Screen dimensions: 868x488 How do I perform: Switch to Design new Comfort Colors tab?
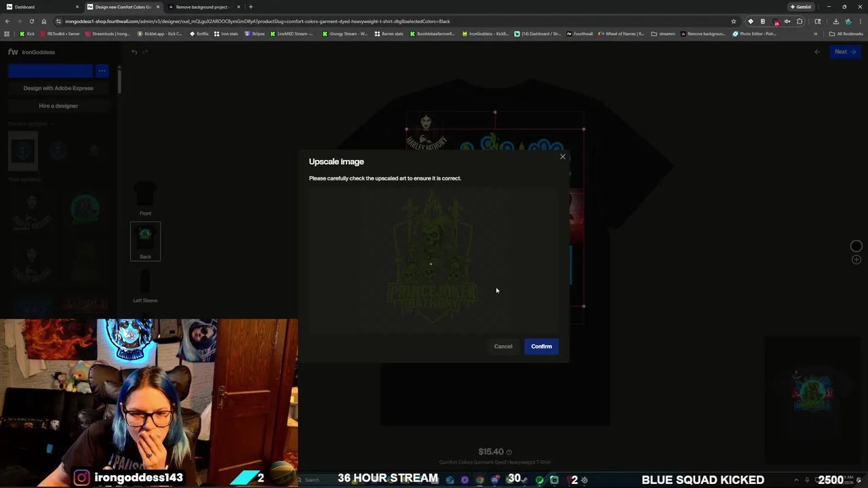(122, 7)
